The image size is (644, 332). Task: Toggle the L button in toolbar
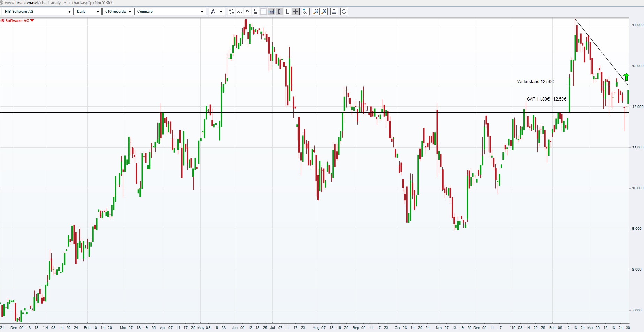coord(288,12)
